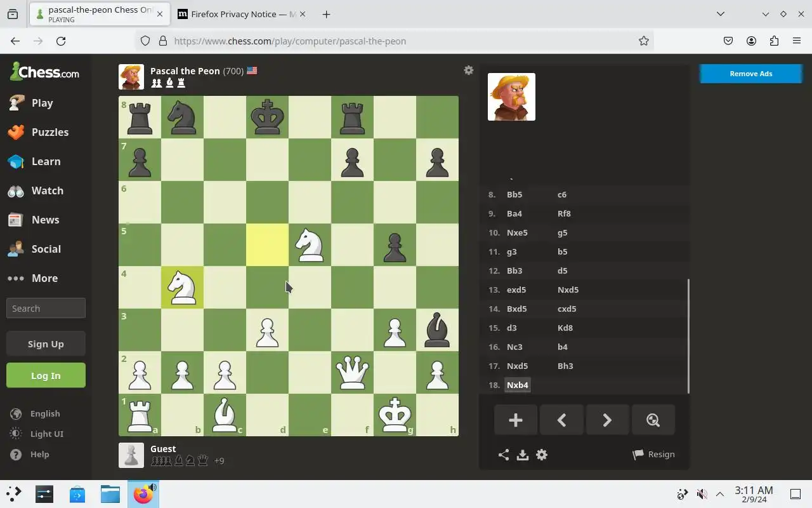This screenshot has width=812, height=508.
Task: Open the Save to Pocket icon
Action: (x=728, y=41)
